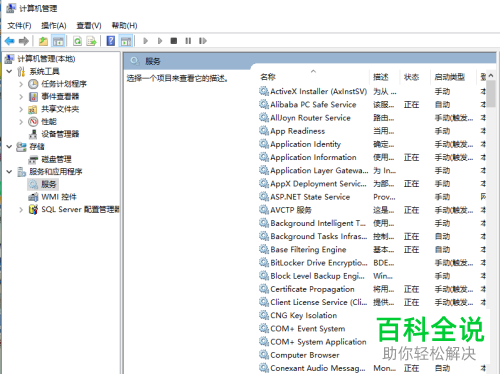Click the Restart service toolbar icon
The height and width of the screenshot is (374, 500).
[x=203, y=41]
